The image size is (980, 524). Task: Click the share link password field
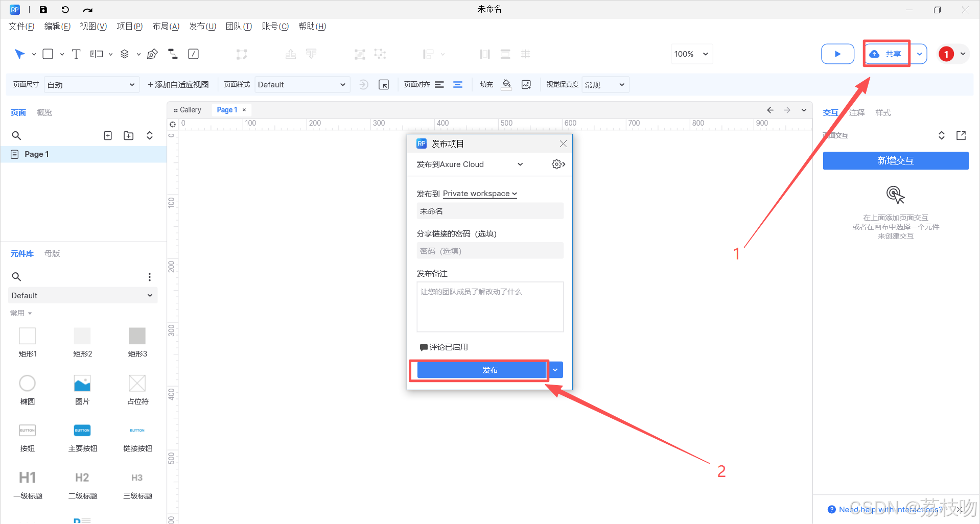click(490, 251)
